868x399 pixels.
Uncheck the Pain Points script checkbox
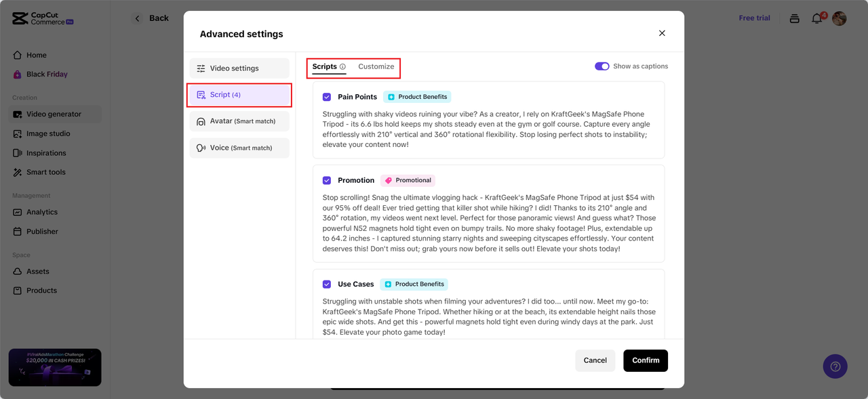tap(327, 97)
